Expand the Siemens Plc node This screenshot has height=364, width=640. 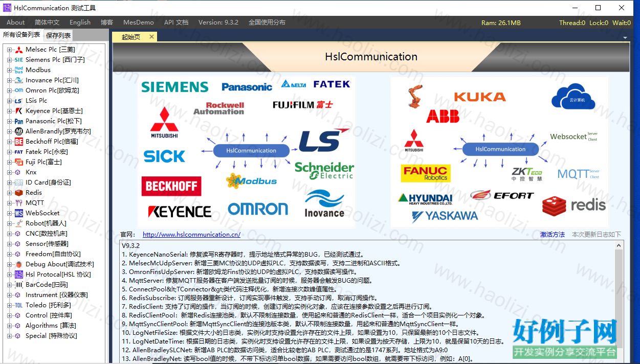point(9,60)
